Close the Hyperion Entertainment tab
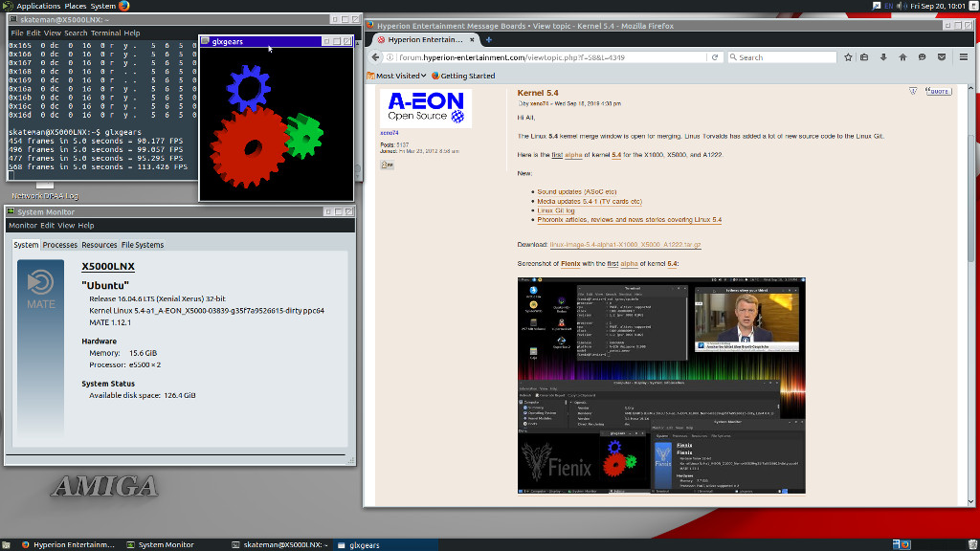Viewport: 980px width, 551px height. coord(472,39)
